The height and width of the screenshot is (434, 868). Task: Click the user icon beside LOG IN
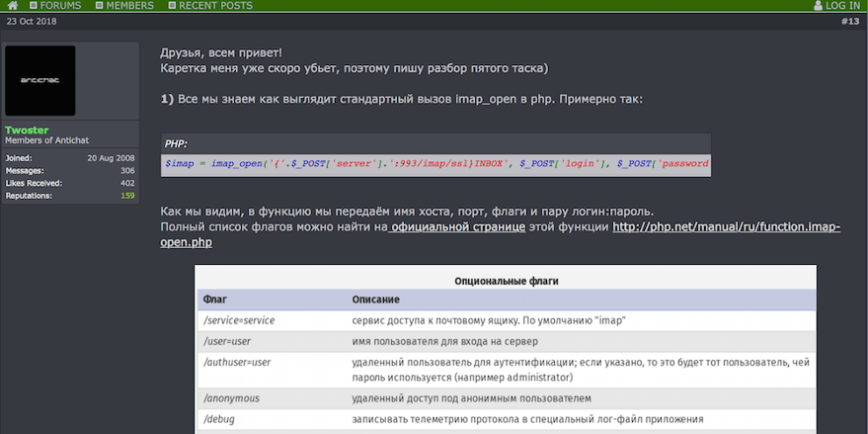[x=819, y=6]
